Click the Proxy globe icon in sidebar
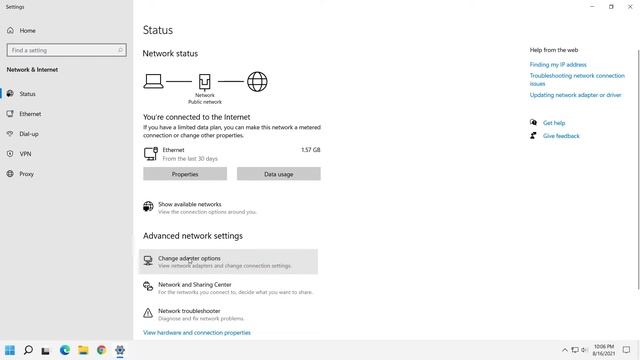 10,173
